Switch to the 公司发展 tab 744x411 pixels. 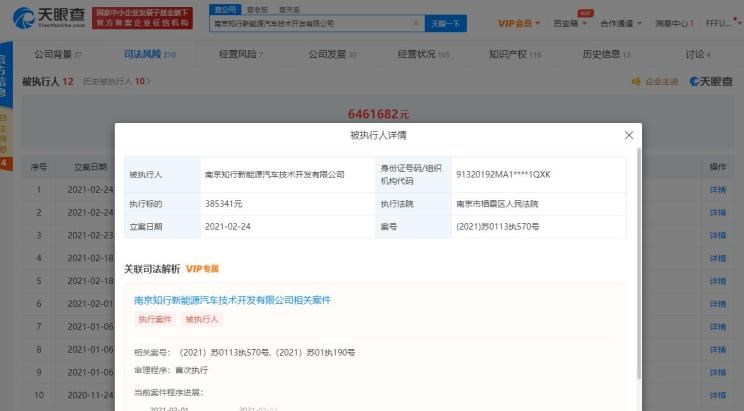(332, 55)
